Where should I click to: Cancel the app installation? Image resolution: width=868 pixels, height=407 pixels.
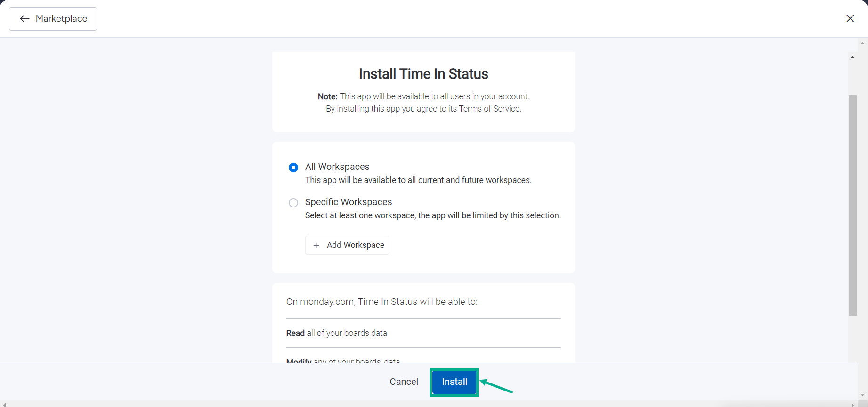(404, 382)
